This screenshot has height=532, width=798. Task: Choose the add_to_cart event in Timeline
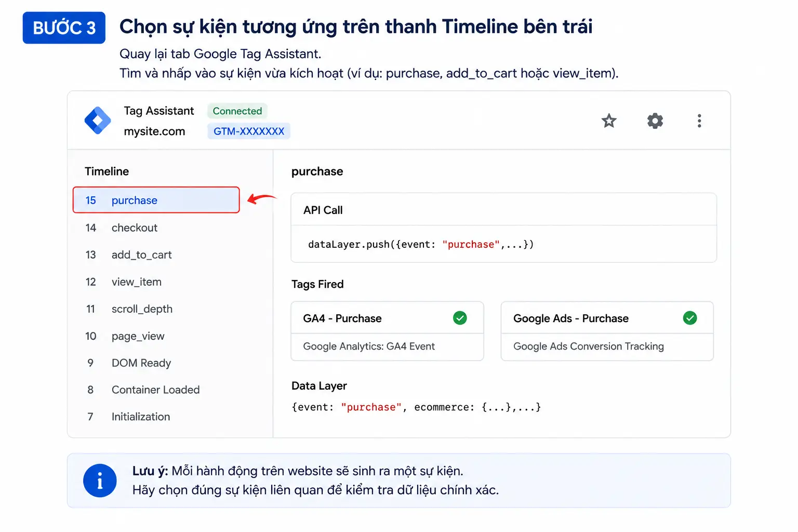tap(156, 255)
